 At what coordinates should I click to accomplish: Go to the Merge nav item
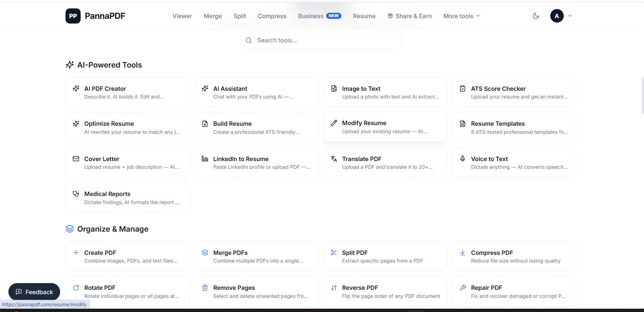213,16
